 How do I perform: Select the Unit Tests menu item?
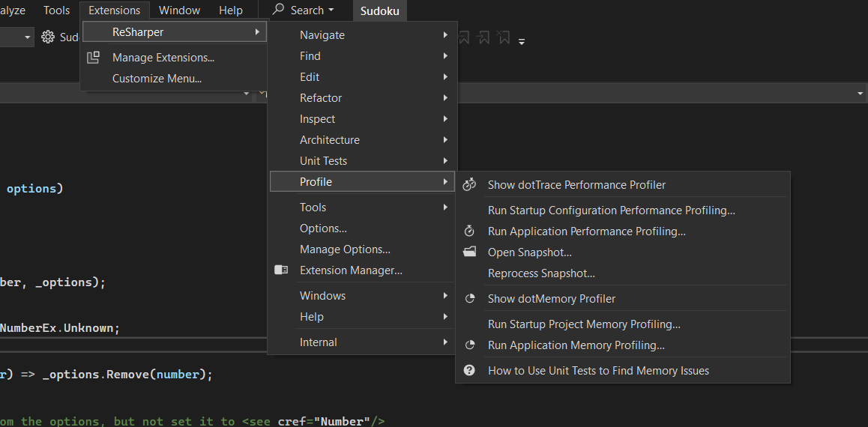363,161
